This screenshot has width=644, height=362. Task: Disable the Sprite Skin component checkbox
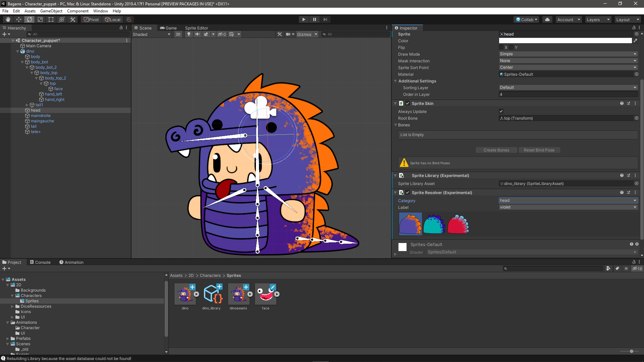click(408, 103)
